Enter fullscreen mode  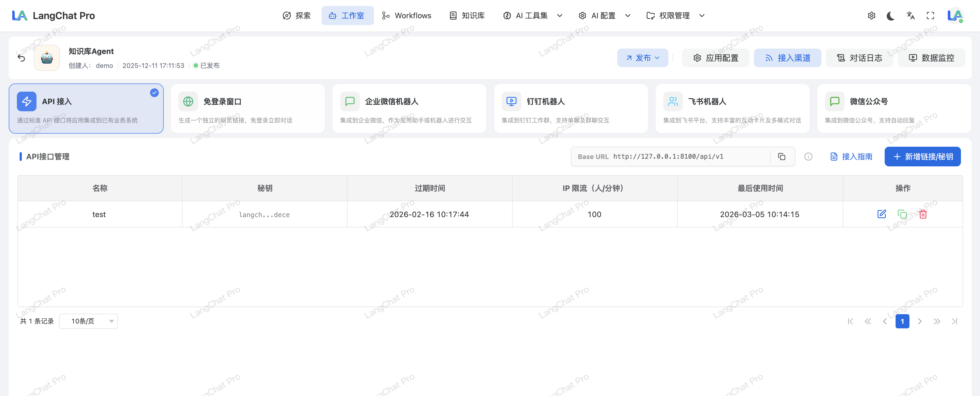tap(930, 16)
